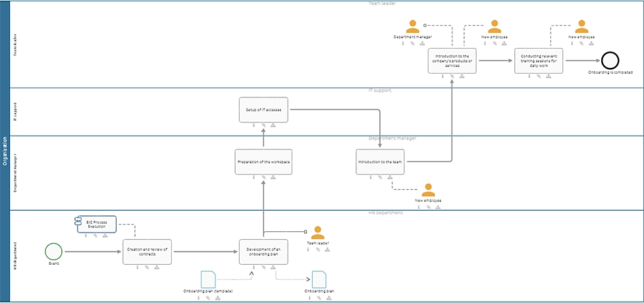The image size is (644, 303).
Task: Open hierarchy icon under Preparation of the workspace
Action: (273, 177)
